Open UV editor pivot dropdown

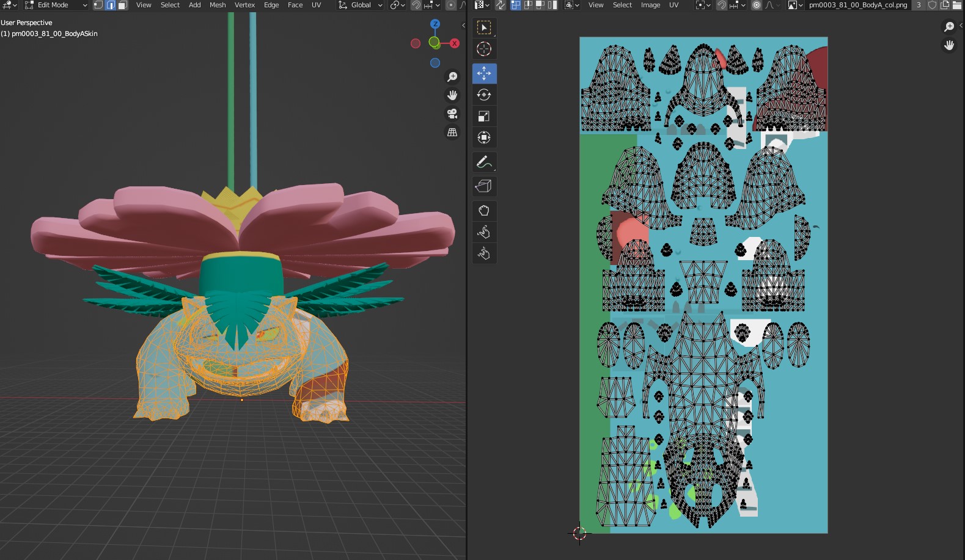(x=703, y=5)
